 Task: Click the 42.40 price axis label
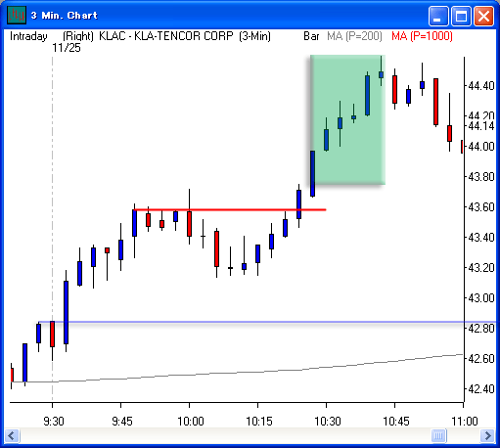point(481,389)
